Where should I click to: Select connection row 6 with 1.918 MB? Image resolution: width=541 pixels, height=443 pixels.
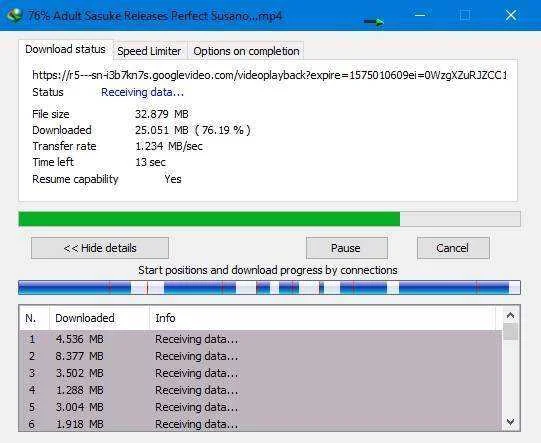click(x=261, y=424)
